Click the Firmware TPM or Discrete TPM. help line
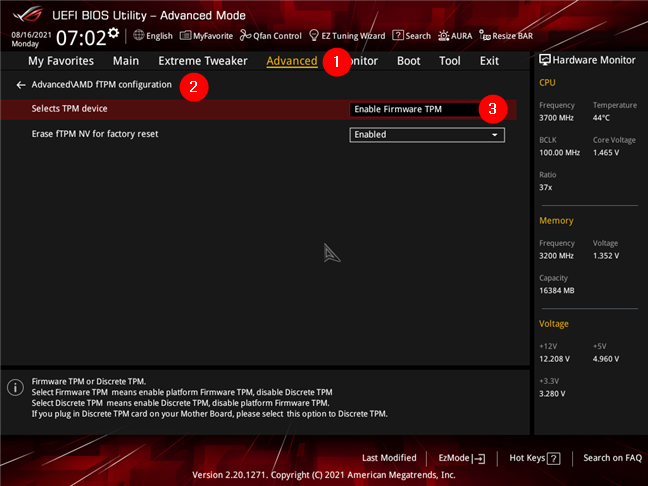This screenshot has width=648, height=486. coord(88,381)
